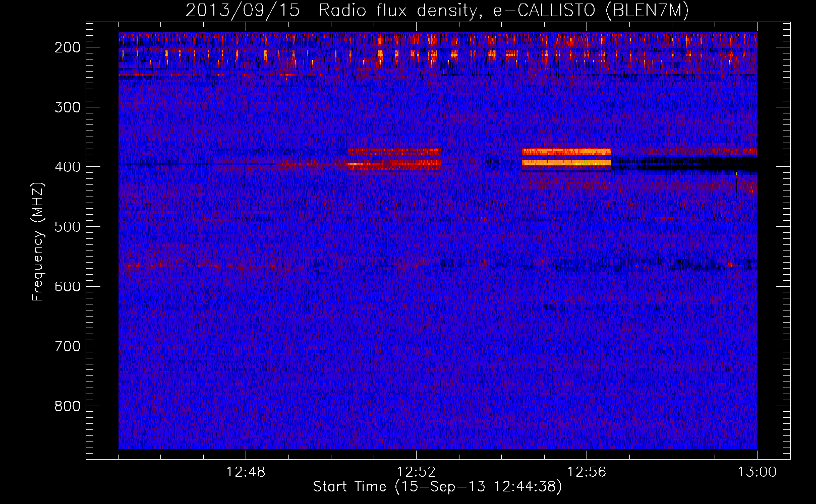Click the 12:56 time axis label
The image size is (816, 504).
[587, 472]
